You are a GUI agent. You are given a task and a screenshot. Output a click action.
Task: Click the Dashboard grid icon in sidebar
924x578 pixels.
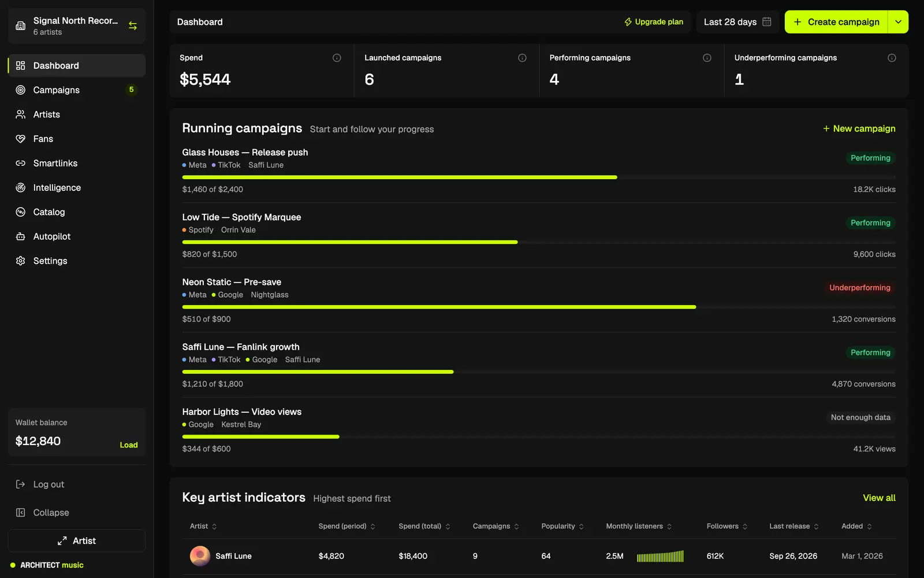(21, 66)
